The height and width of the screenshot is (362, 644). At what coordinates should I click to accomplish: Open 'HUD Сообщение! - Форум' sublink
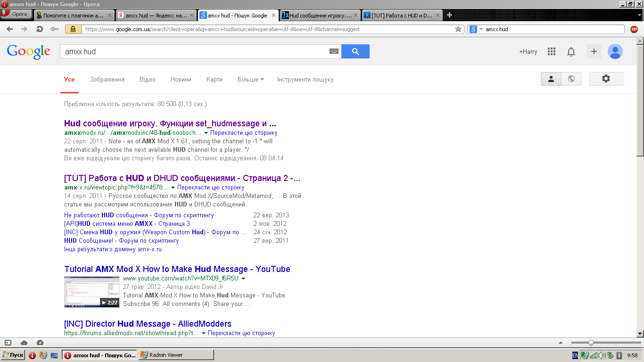click(122, 240)
